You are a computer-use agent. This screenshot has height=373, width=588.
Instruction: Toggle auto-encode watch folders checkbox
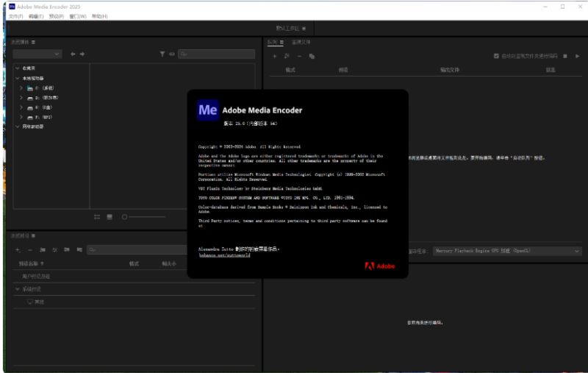(x=496, y=56)
